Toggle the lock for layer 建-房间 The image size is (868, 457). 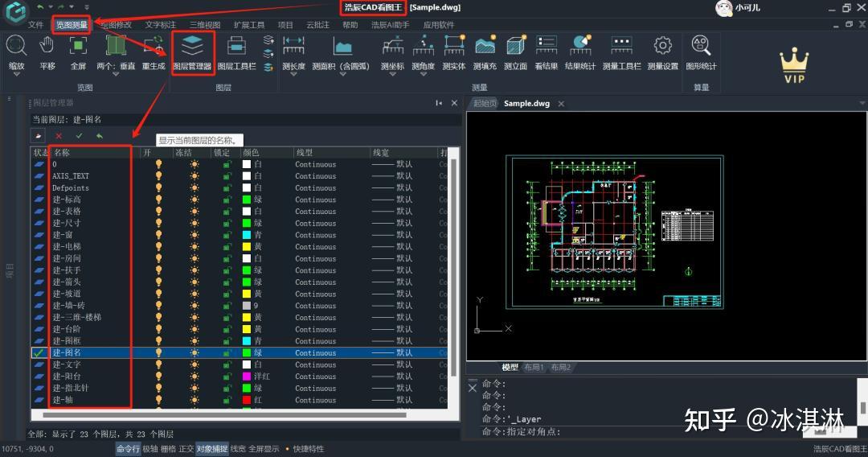[227, 258]
